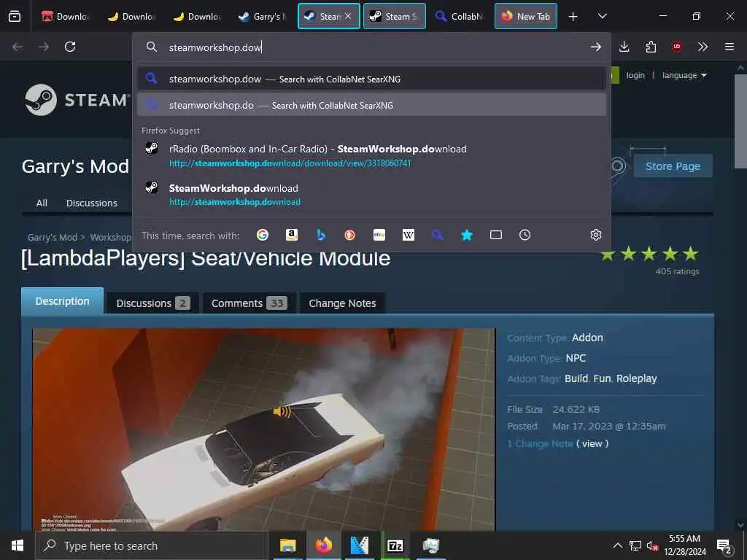Click the login link
This screenshot has height=560, width=747.
click(635, 75)
